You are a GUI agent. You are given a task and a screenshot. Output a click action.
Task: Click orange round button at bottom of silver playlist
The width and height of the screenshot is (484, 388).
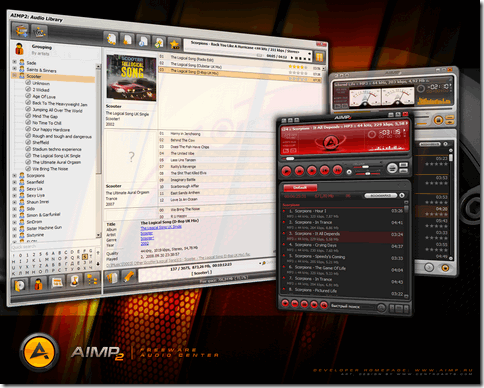click(x=445, y=268)
